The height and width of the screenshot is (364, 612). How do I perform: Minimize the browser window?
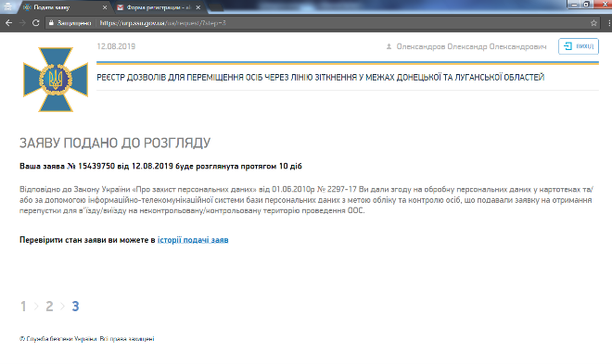click(x=574, y=5)
